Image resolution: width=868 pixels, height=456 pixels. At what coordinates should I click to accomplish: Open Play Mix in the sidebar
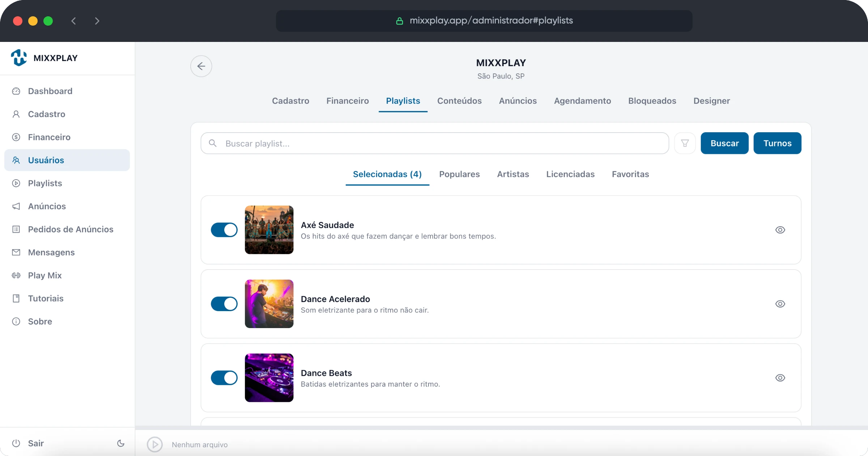67,275
